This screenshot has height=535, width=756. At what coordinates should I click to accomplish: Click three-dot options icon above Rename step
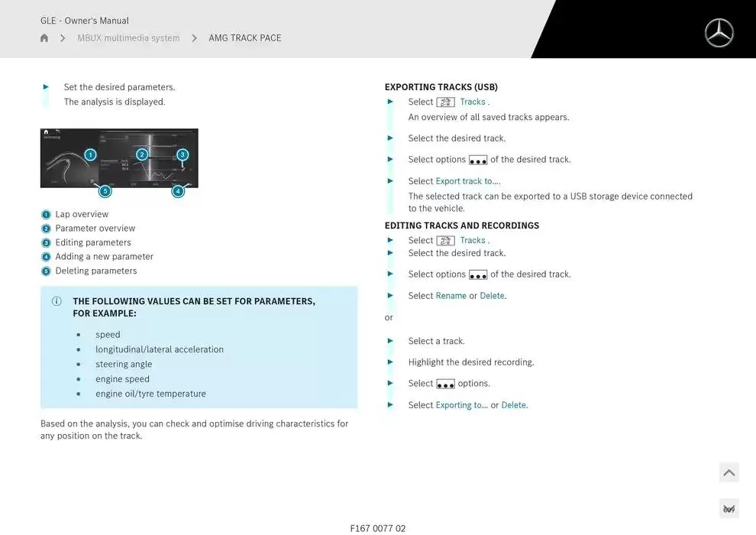(478, 275)
